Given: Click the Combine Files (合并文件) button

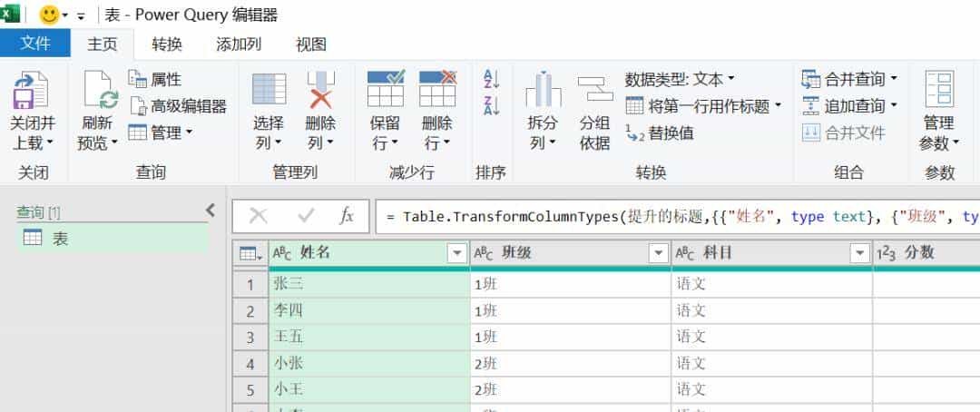Looking at the screenshot, I should pos(844,132).
